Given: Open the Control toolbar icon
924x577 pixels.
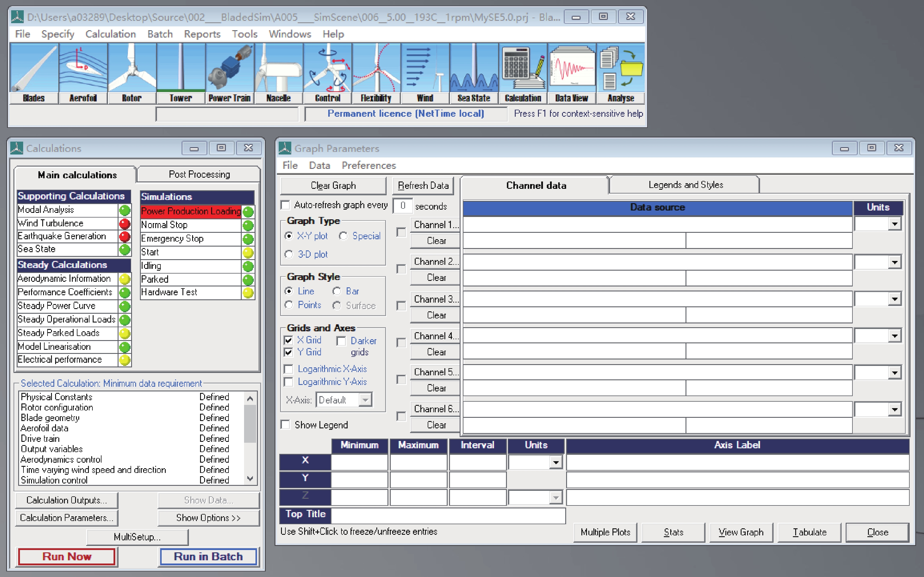Looking at the screenshot, I should click(x=327, y=73).
